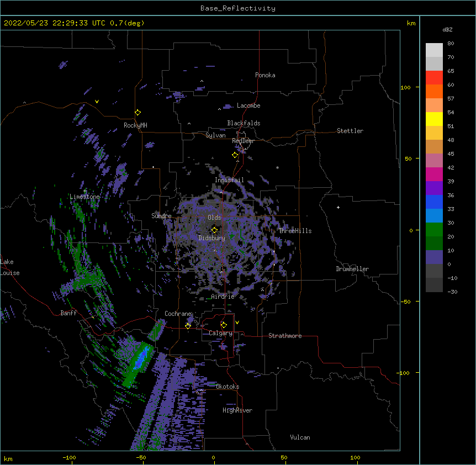This screenshot has height=465, width=476.
Task: Click the purple swatch between 10 and 0
Action: (x=434, y=257)
